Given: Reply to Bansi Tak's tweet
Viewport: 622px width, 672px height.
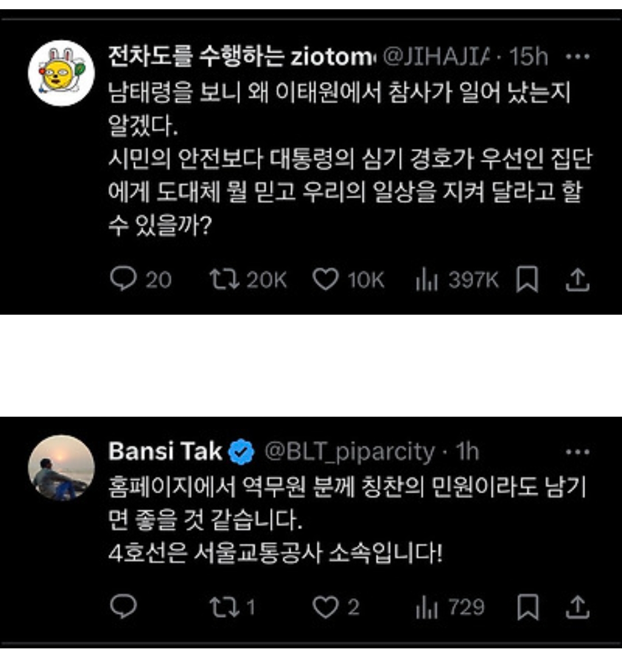Looking at the screenshot, I should pos(123,607).
